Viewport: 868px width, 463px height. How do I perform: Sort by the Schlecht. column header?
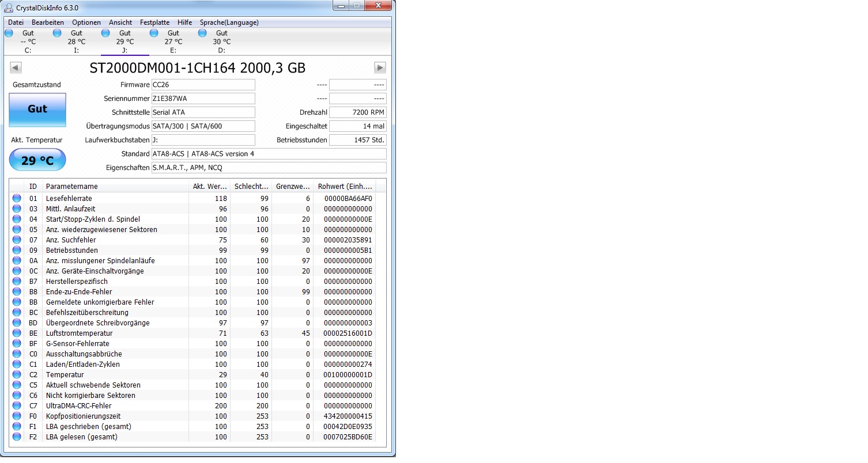point(251,186)
